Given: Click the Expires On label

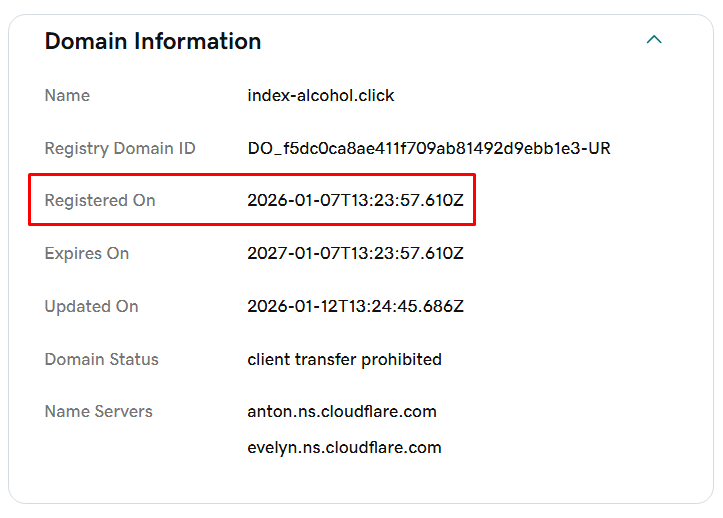Looking at the screenshot, I should pyautogui.click(x=87, y=254).
